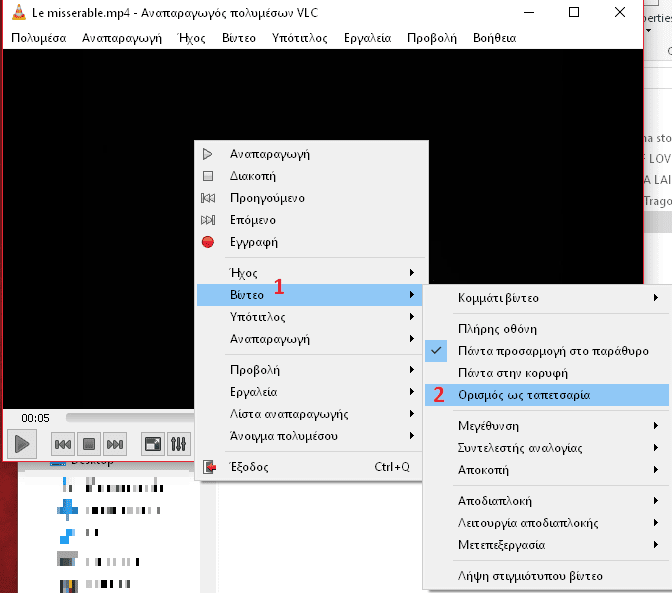Click Λήψη στιγμιότυπου βίντεο
Image resolution: width=672 pixels, height=593 pixels.
(547, 576)
